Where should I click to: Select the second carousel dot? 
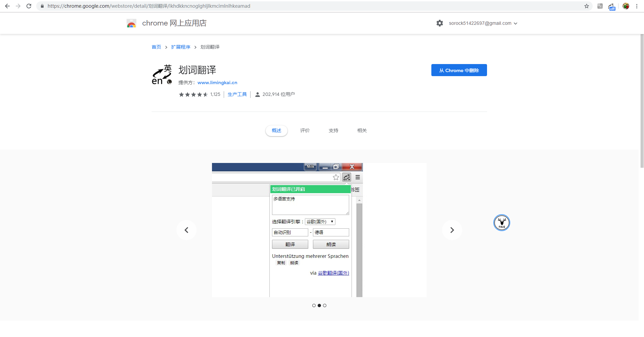pos(319,305)
